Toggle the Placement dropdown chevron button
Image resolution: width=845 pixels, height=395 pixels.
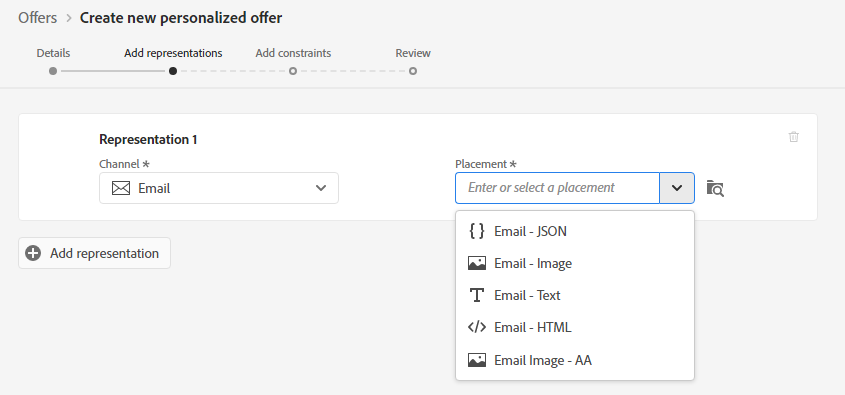pos(677,188)
